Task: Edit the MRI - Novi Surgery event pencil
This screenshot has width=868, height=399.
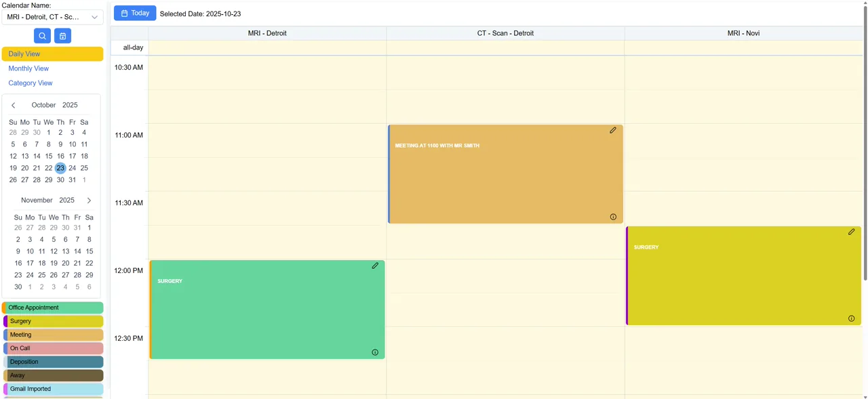Action: (852, 232)
